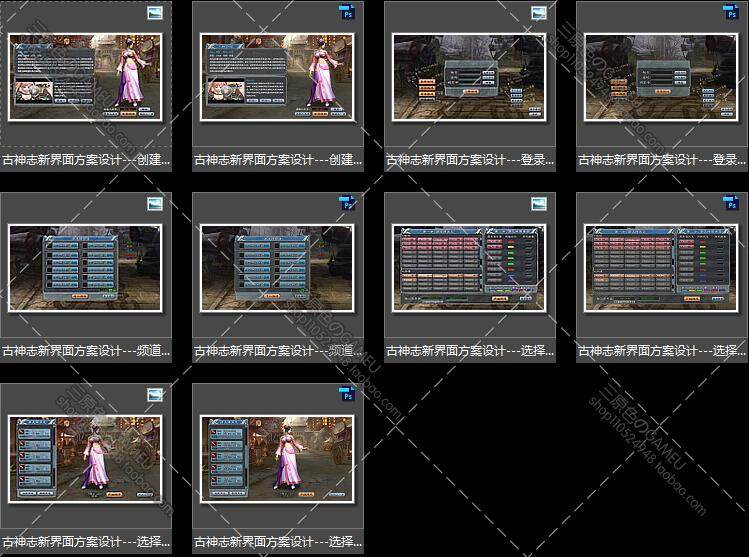Select the 频道 channel-list preview of the image file
The height and width of the screenshot is (557, 749).
86,268
